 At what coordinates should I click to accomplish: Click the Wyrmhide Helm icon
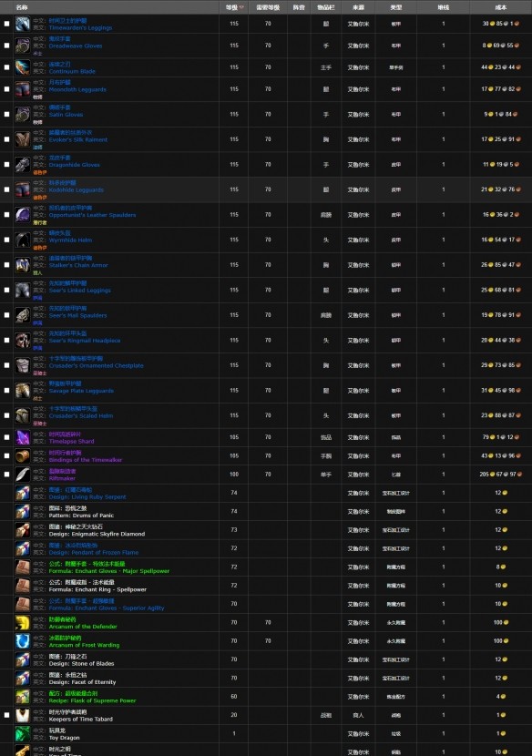(x=22, y=240)
